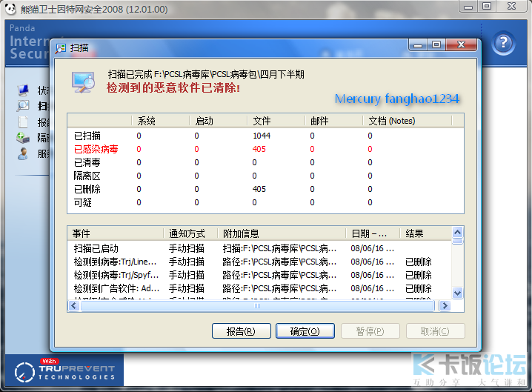Click the horizontal scroll left arrow
This screenshot has width=532, height=392.
(73, 306)
